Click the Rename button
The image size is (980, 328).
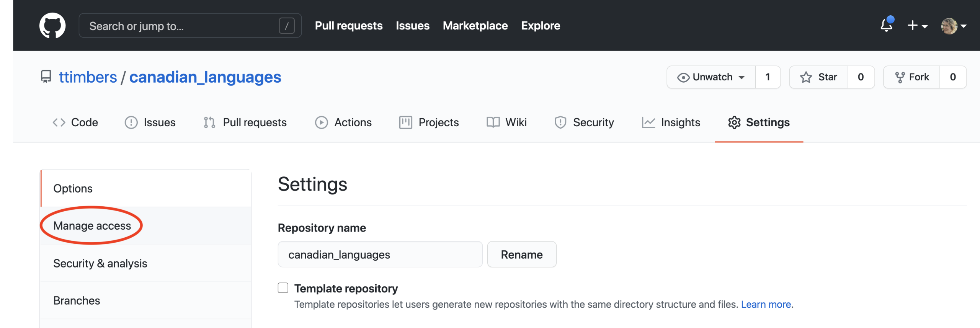521,255
